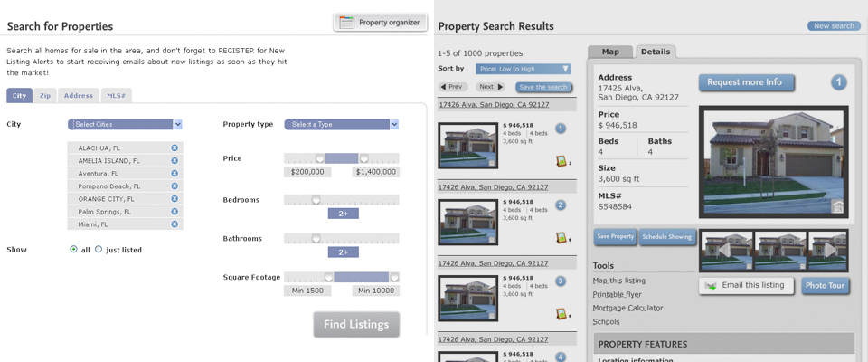Image resolution: width=868 pixels, height=362 pixels.
Task: Switch to the City search tab
Action: pyautogui.click(x=19, y=95)
